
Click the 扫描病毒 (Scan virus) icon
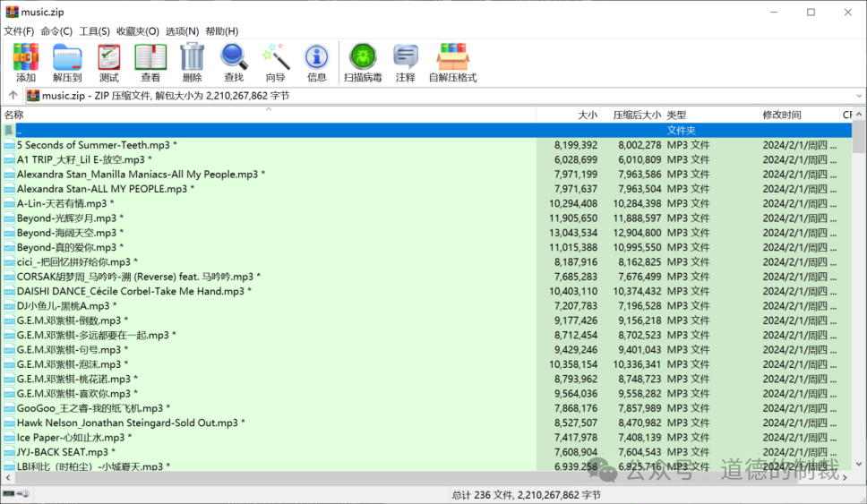pyautogui.click(x=363, y=57)
